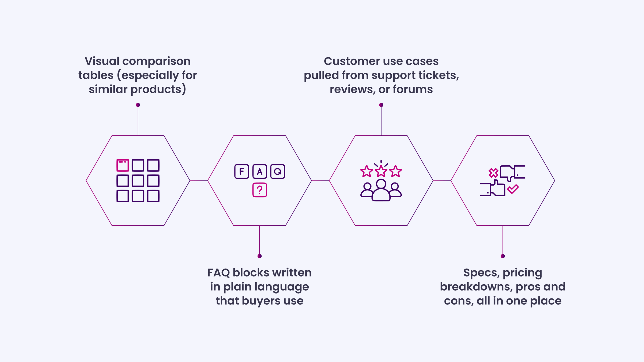
Task: Click the thumbs up icon
Action: [x=493, y=188]
